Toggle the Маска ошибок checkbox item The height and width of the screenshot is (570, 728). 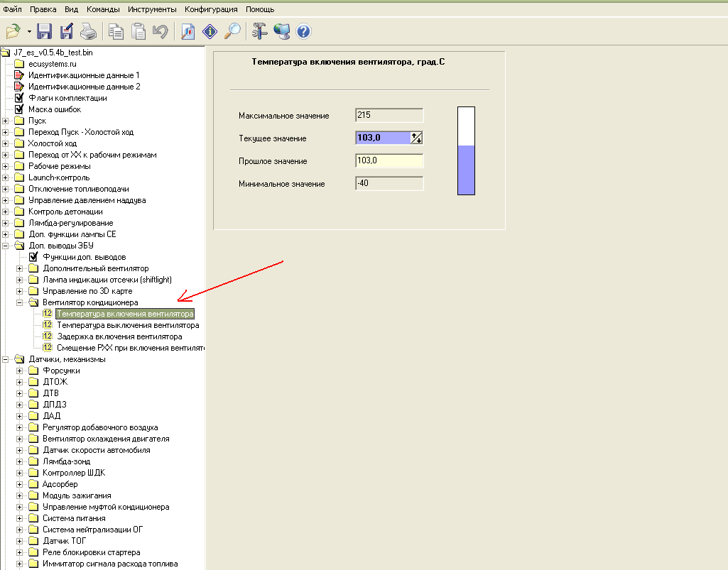(19, 109)
